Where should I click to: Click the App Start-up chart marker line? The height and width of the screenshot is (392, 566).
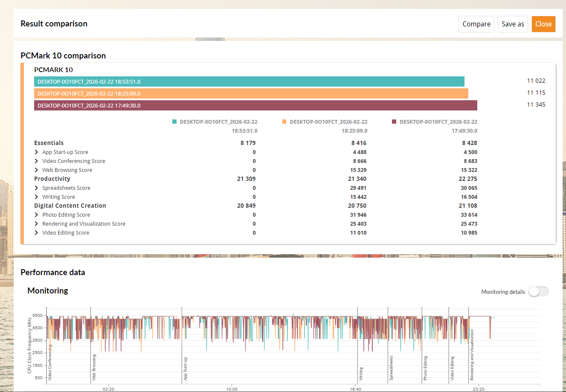click(x=182, y=345)
